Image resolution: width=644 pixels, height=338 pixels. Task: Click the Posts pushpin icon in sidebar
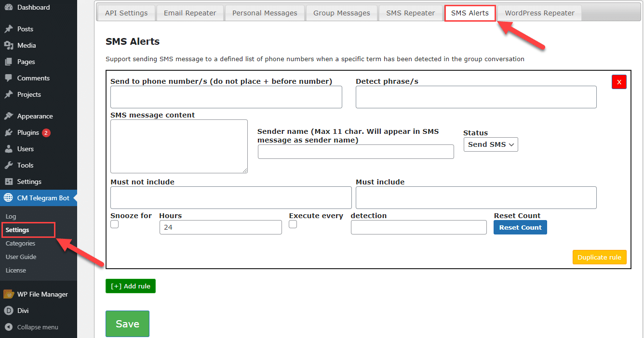(x=9, y=29)
